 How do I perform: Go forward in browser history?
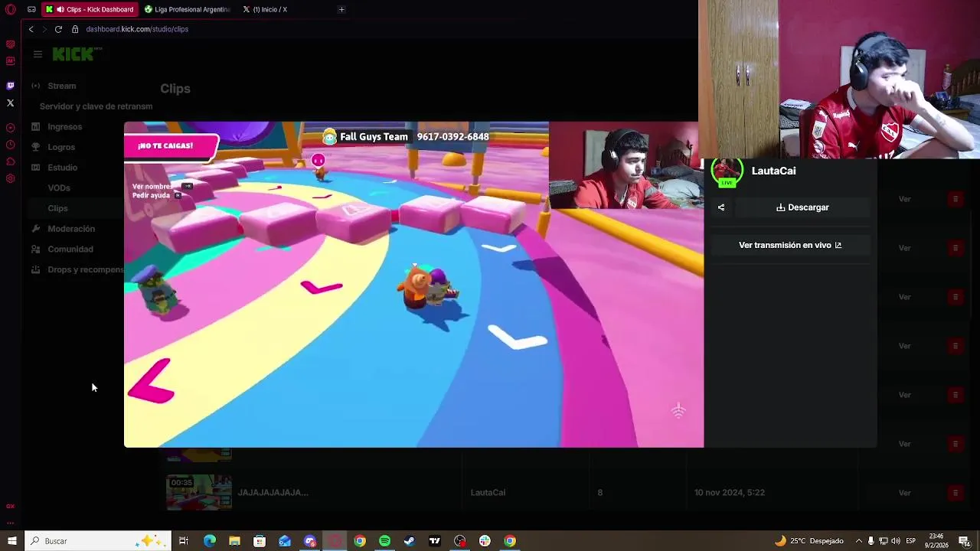coord(44,29)
